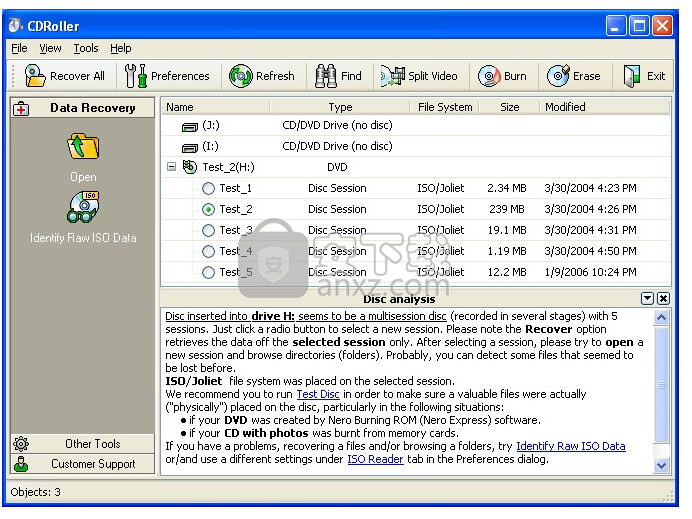
Task: Click the I: drive icon
Action: click(190, 148)
